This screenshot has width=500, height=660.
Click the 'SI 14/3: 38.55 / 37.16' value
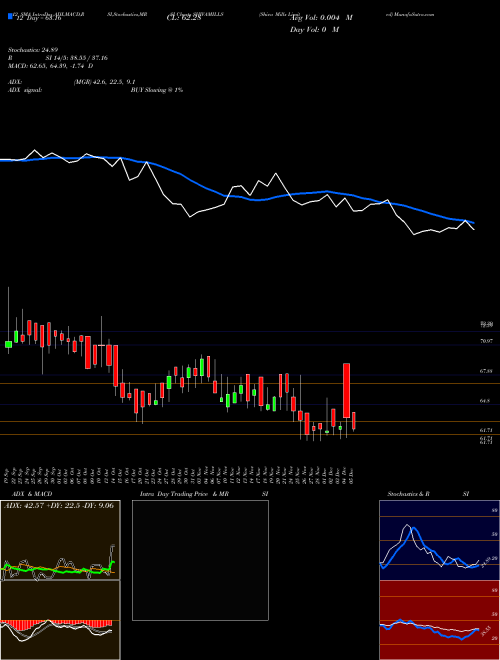[x=77, y=58]
